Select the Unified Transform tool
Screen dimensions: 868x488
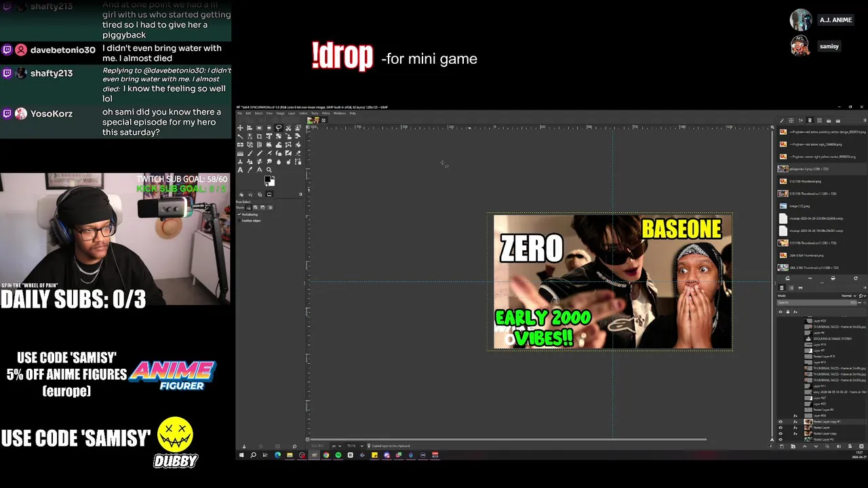(x=269, y=136)
